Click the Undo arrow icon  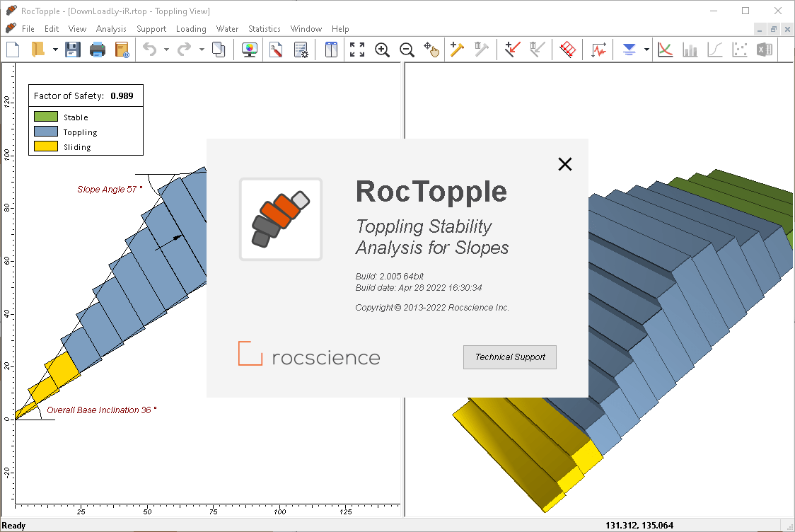tap(149, 50)
